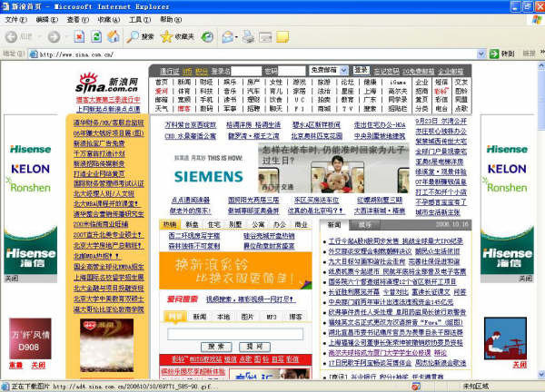Click the Windows flag logo throbber
The width and height of the screenshot is (545, 392).
(x=538, y=19)
